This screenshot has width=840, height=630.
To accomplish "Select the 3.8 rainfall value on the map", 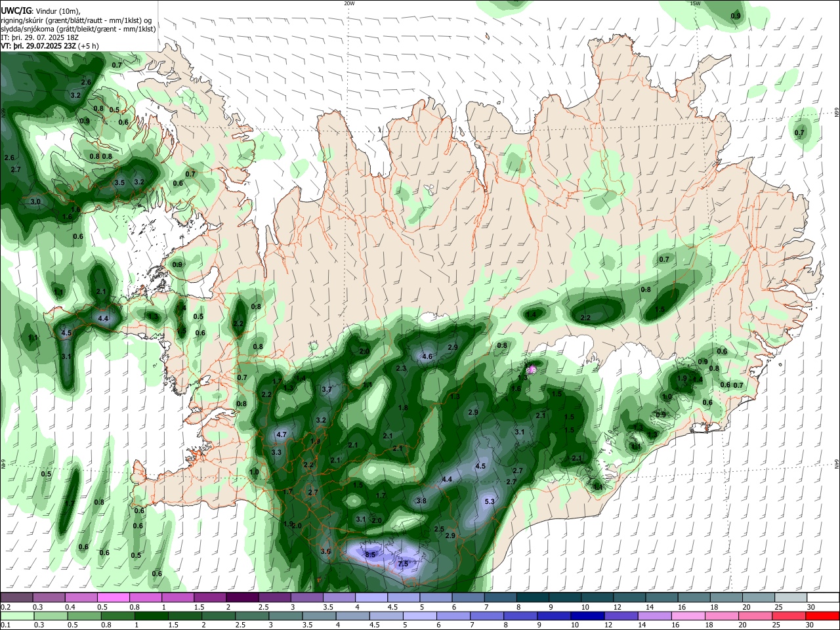I will click(421, 501).
